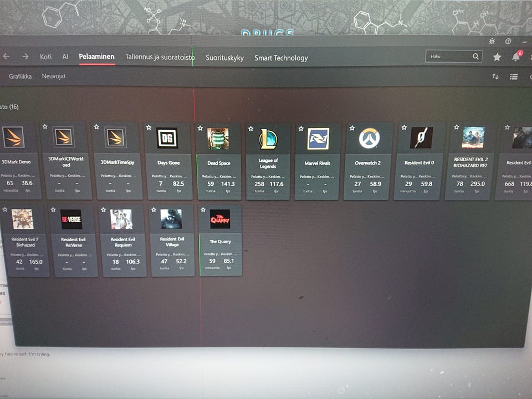Favorite Resident Evil Village with its star

click(x=154, y=209)
